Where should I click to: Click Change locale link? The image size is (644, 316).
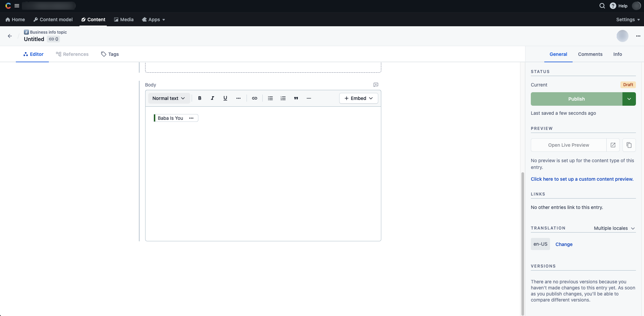(x=564, y=244)
